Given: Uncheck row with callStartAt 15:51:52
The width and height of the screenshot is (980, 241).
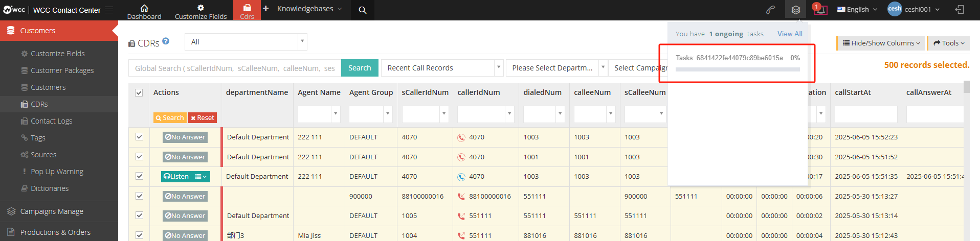Looking at the screenshot, I should point(139,157).
